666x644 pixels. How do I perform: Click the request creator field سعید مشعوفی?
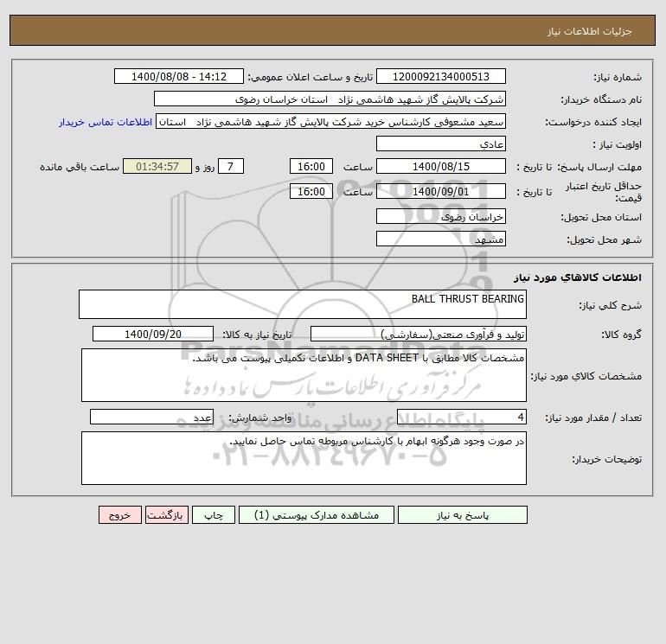[x=331, y=121]
